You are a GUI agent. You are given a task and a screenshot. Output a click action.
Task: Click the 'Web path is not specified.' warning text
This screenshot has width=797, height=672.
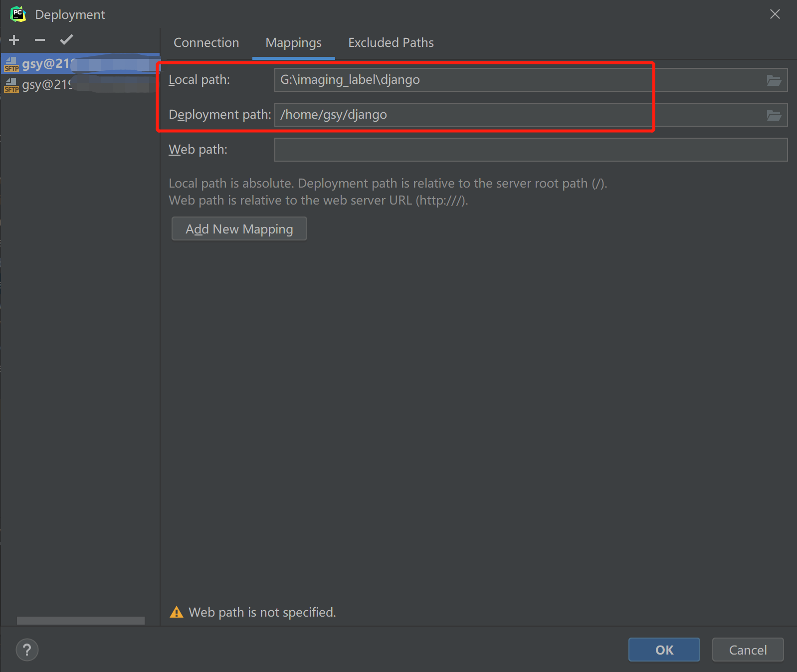[x=262, y=612]
